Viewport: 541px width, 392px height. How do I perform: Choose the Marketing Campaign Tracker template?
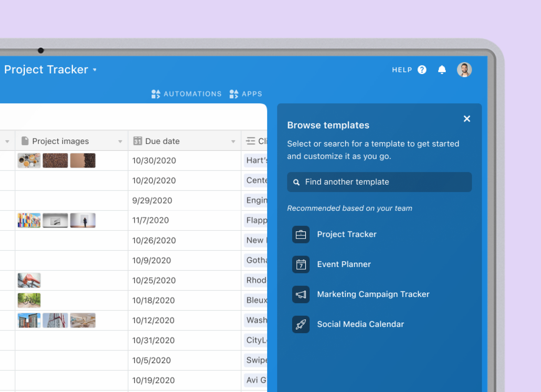(x=373, y=294)
